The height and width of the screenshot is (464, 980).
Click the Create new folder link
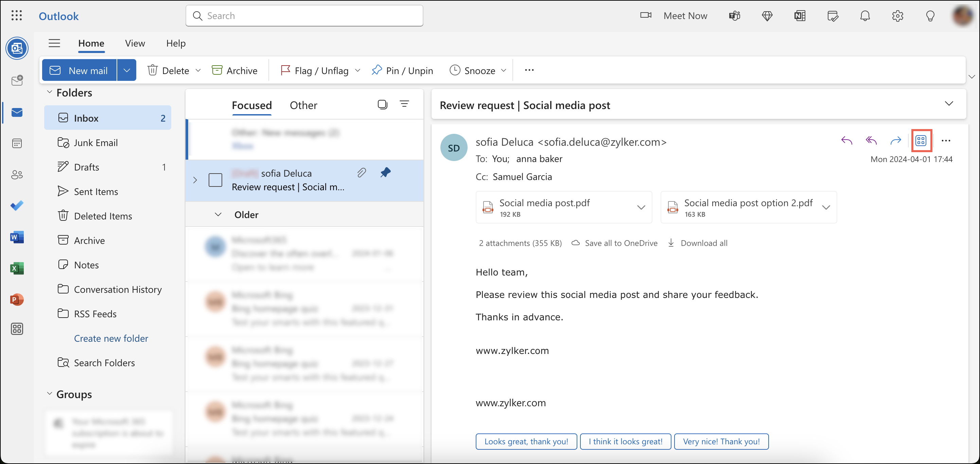[111, 338]
